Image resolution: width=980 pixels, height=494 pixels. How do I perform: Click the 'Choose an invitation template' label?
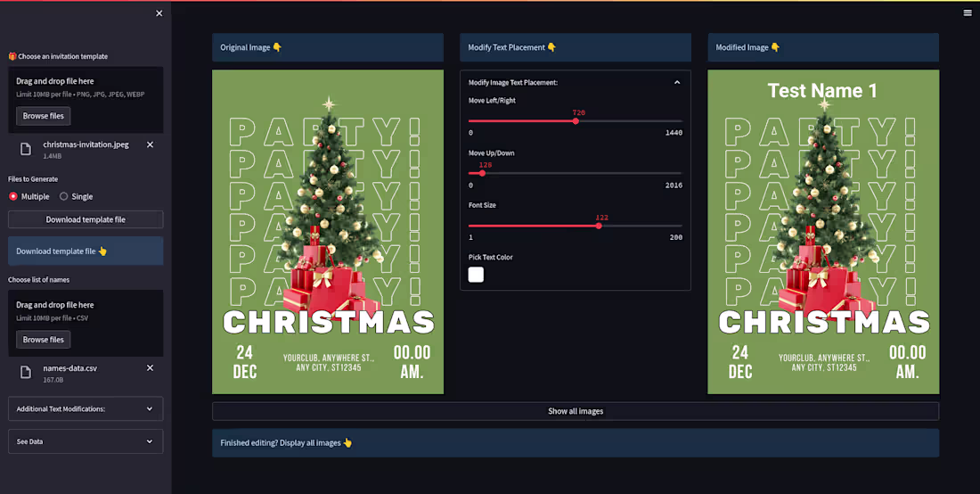[x=58, y=56]
